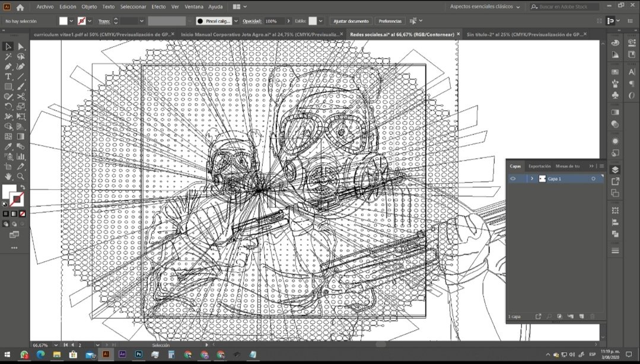Image resolution: width=640 pixels, height=364 pixels.
Task: Open the Pincel calig brush dropdown
Action: (x=236, y=21)
